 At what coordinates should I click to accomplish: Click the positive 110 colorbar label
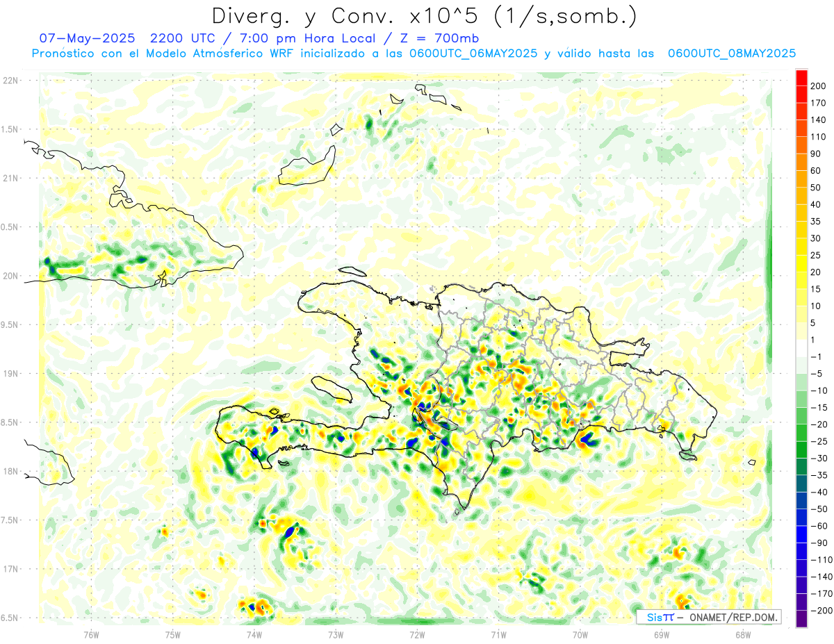coord(819,137)
